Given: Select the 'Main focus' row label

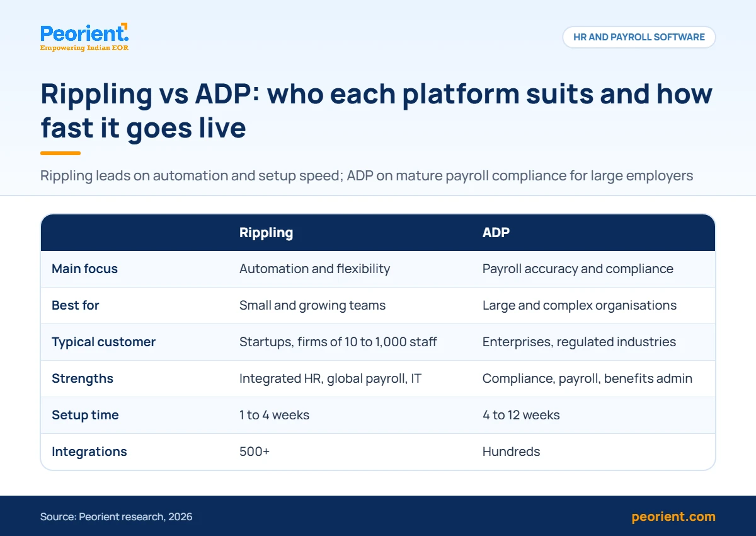Looking at the screenshot, I should [84, 269].
